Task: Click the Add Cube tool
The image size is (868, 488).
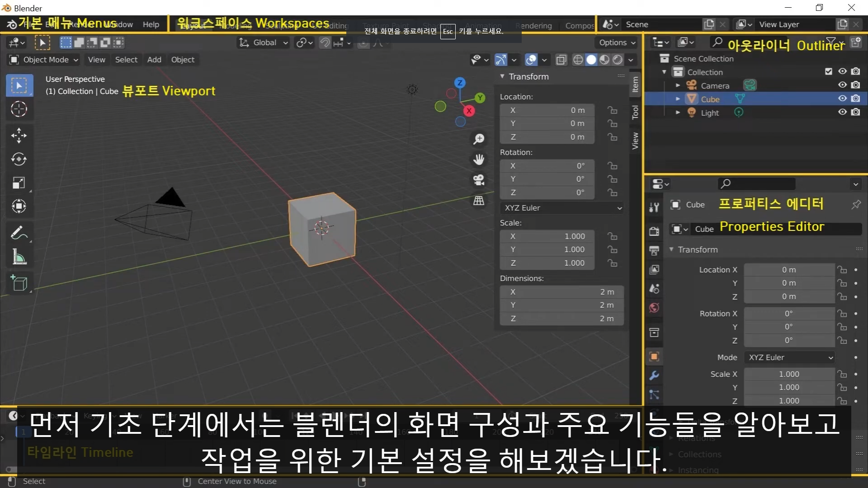Action: click(x=19, y=283)
